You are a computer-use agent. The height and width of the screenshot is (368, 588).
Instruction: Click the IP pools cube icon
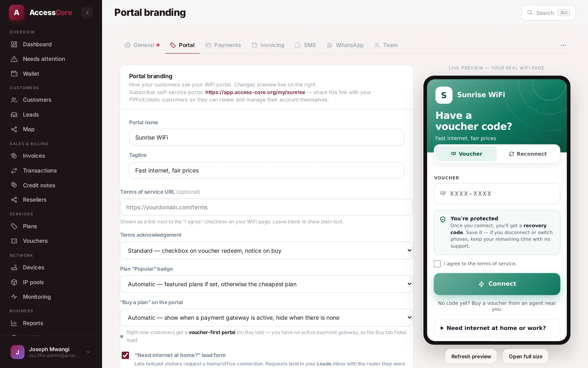[14, 282]
